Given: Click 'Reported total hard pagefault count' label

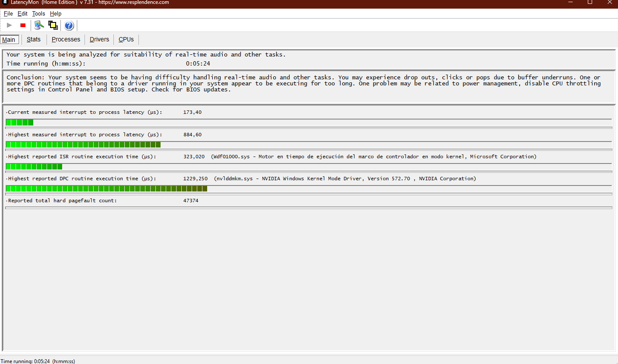Looking at the screenshot, I should (62, 201).
